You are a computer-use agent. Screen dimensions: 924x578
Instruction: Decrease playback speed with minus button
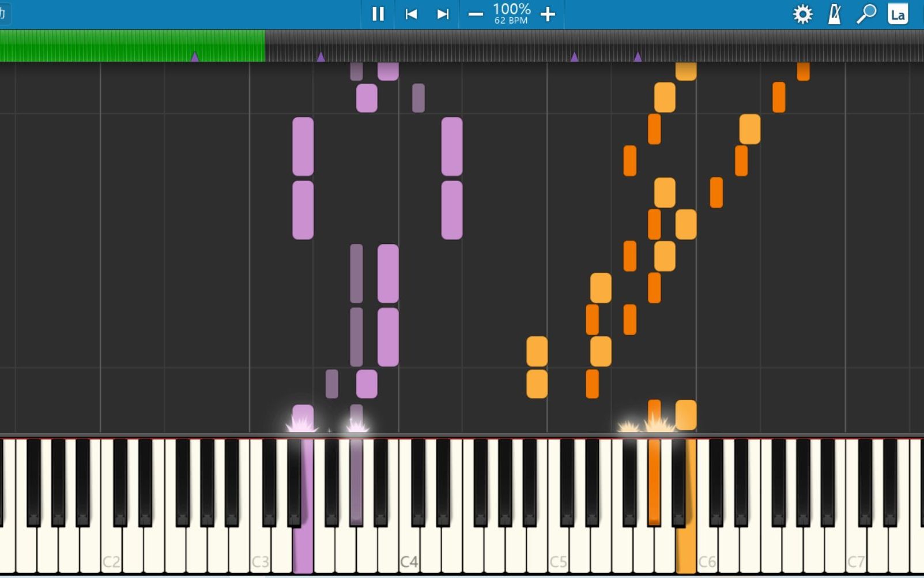click(x=476, y=14)
